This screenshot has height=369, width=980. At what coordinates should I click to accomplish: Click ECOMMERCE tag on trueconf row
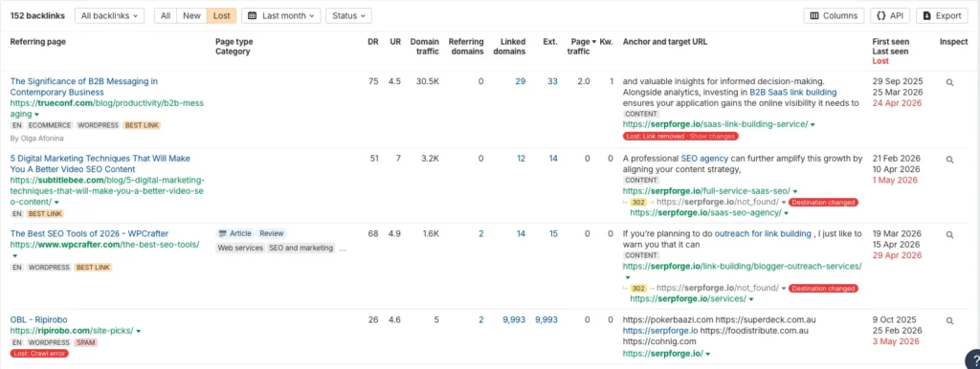tap(51, 125)
